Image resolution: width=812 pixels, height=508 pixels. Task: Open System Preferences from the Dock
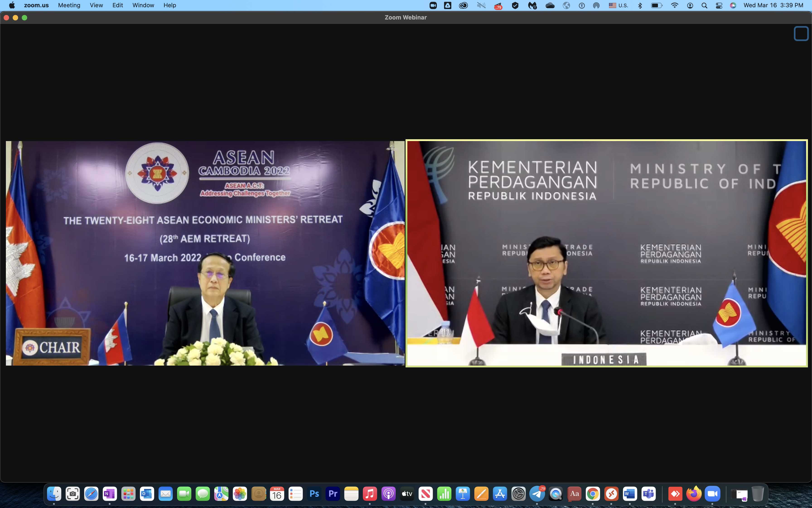click(518, 493)
